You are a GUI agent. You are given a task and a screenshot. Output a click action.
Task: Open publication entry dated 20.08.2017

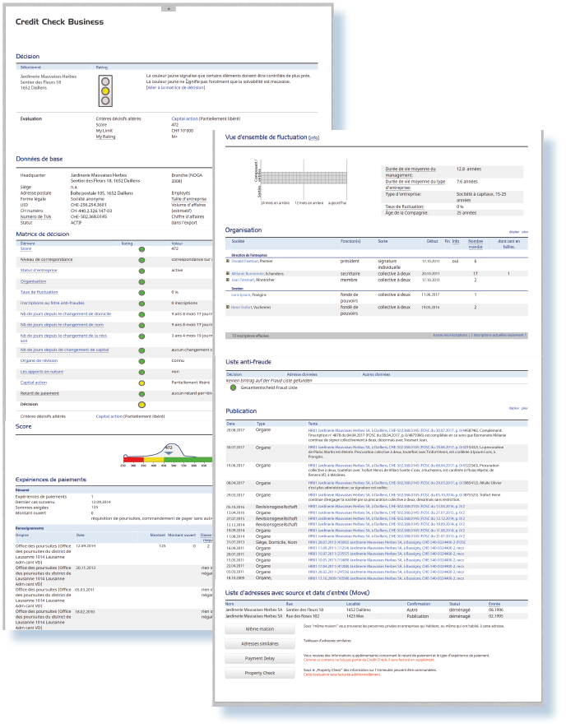406,434
